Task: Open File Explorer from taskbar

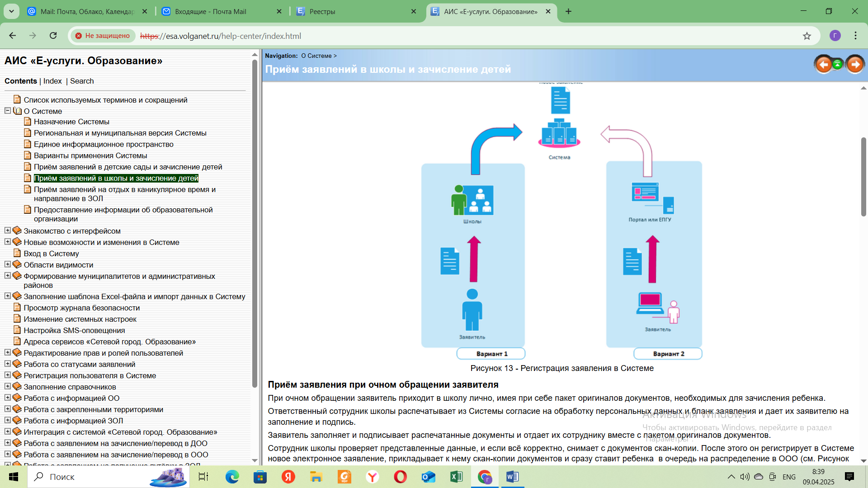Action: click(316, 477)
